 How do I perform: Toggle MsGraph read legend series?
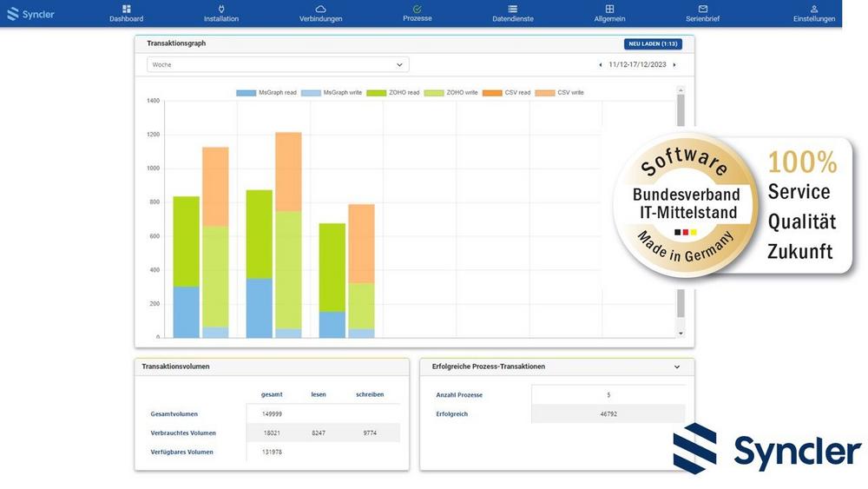(267, 92)
